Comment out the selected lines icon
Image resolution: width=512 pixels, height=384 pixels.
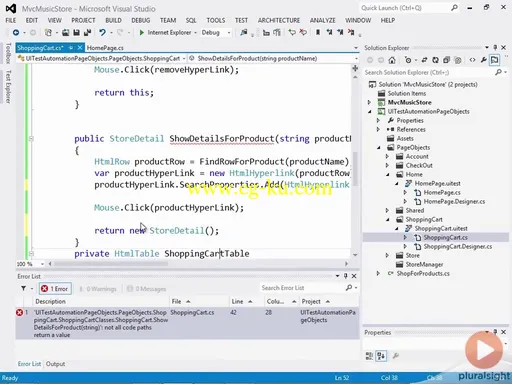(x=292, y=32)
